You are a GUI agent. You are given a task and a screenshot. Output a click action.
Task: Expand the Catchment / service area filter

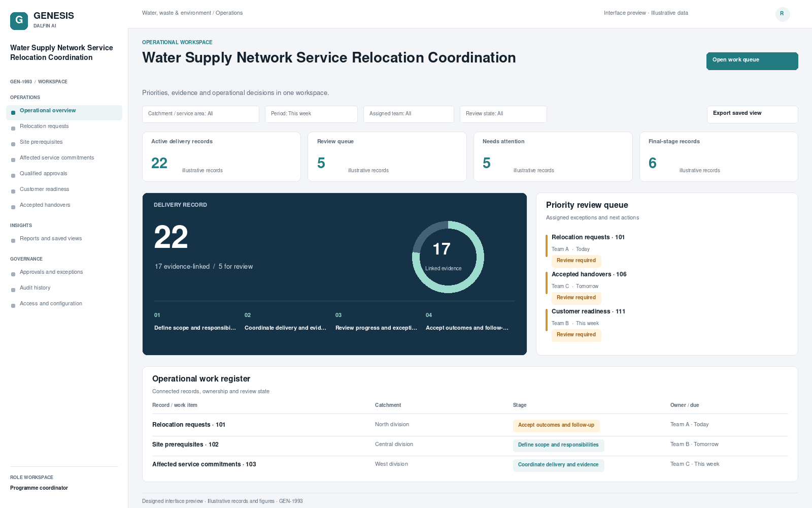(200, 114)
